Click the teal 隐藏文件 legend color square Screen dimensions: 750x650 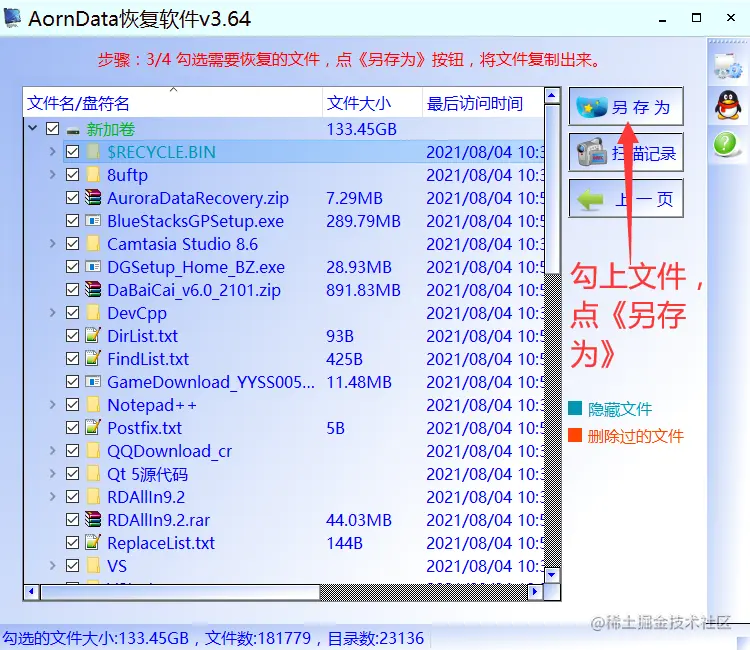pyautogui.click(x=575, y=408)
